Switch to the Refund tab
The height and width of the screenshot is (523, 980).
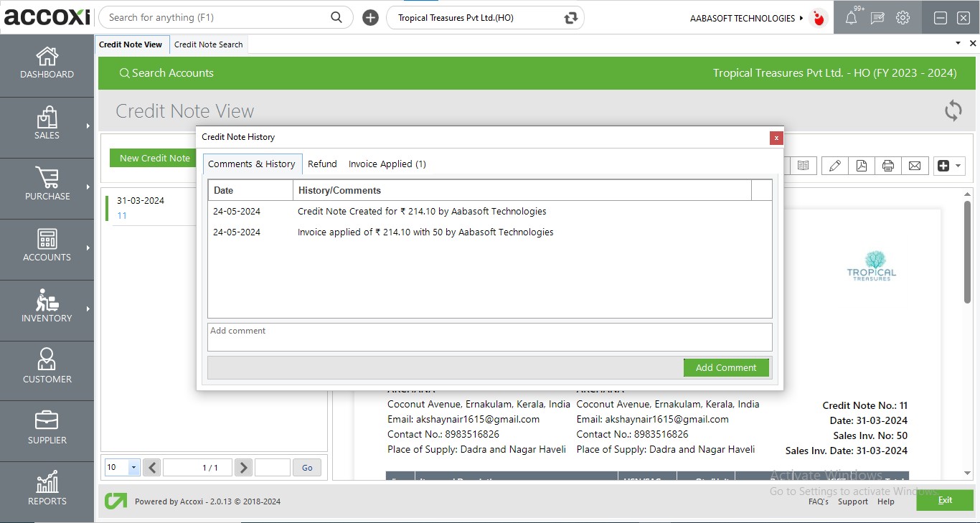(x=322, y=164)
